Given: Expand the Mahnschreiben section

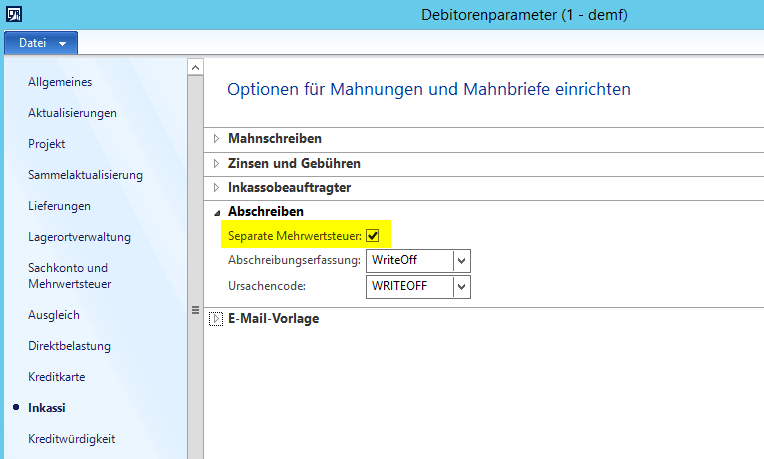Looking at the screenshot, I should (x=216, y=139).
